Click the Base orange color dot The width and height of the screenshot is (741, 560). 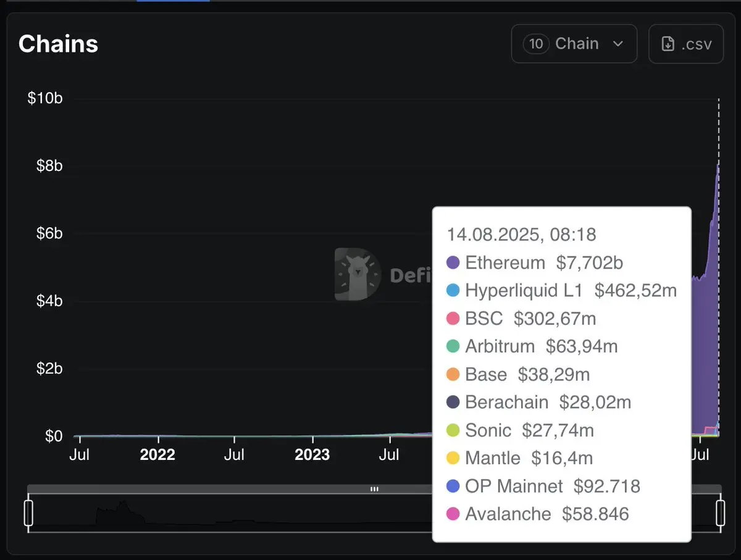[453, 374]
